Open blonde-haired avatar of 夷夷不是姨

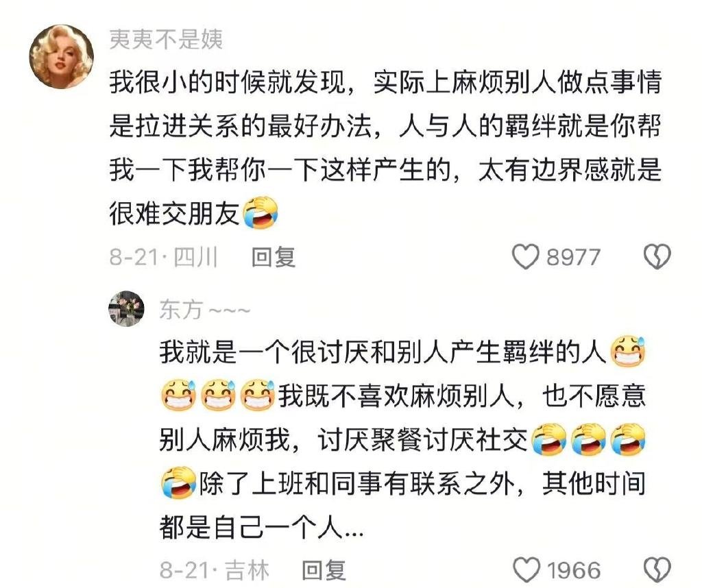coord(62,56)
